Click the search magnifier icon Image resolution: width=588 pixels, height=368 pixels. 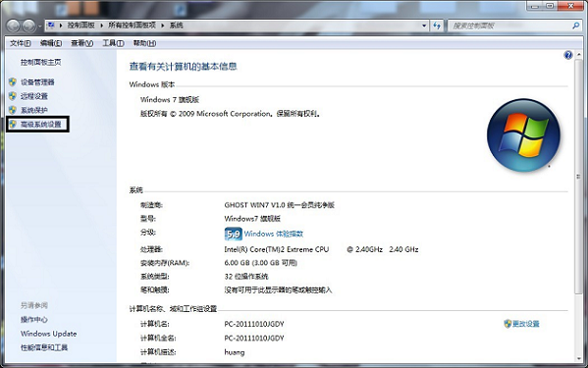click(576, 26)
